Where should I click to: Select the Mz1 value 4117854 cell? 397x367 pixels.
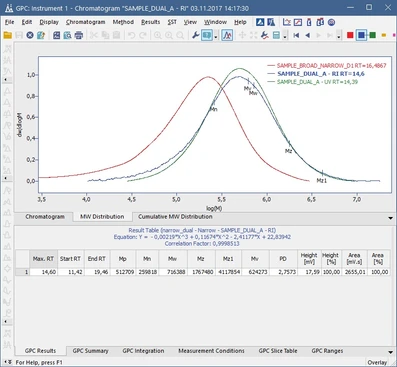click(x=228, y=272)
